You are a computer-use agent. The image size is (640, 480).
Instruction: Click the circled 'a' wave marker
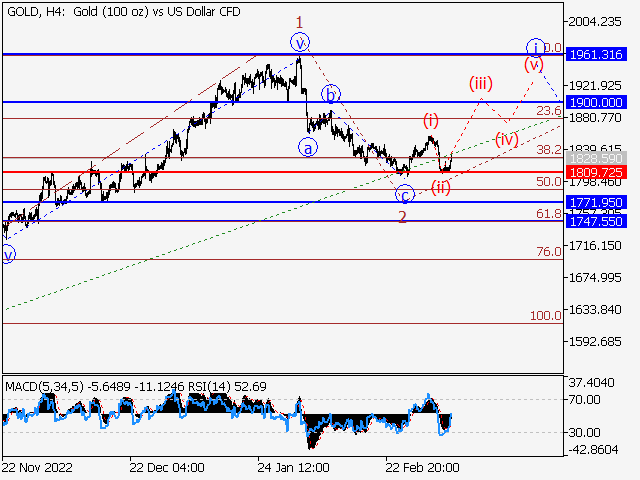tap(308, 148)
